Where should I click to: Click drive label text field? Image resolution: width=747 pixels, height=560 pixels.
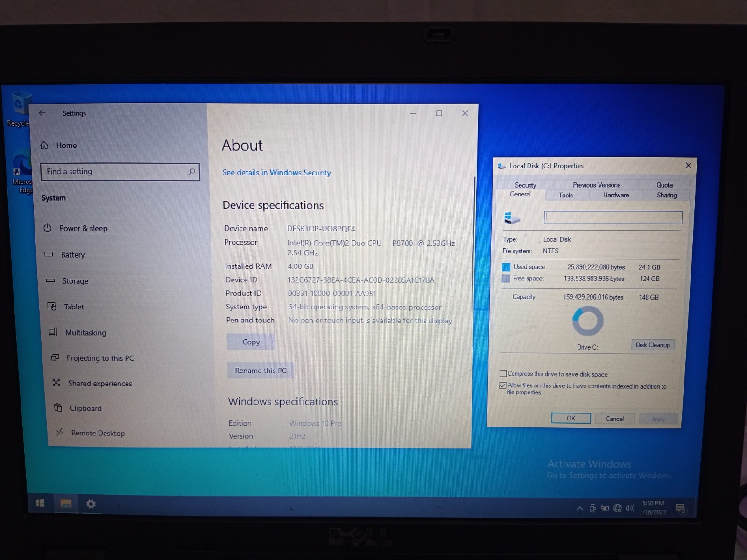613,217
